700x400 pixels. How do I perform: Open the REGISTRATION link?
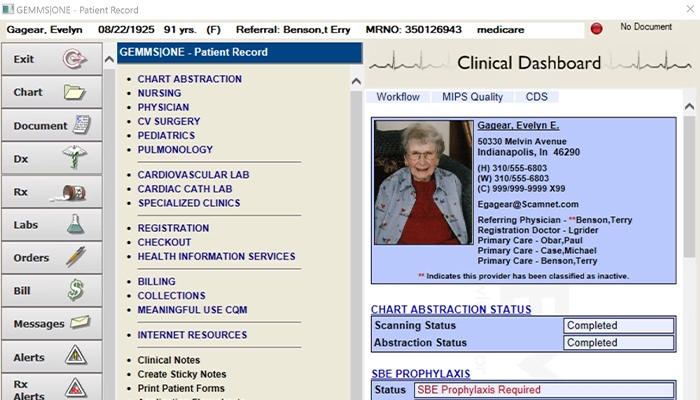(173, 228)
